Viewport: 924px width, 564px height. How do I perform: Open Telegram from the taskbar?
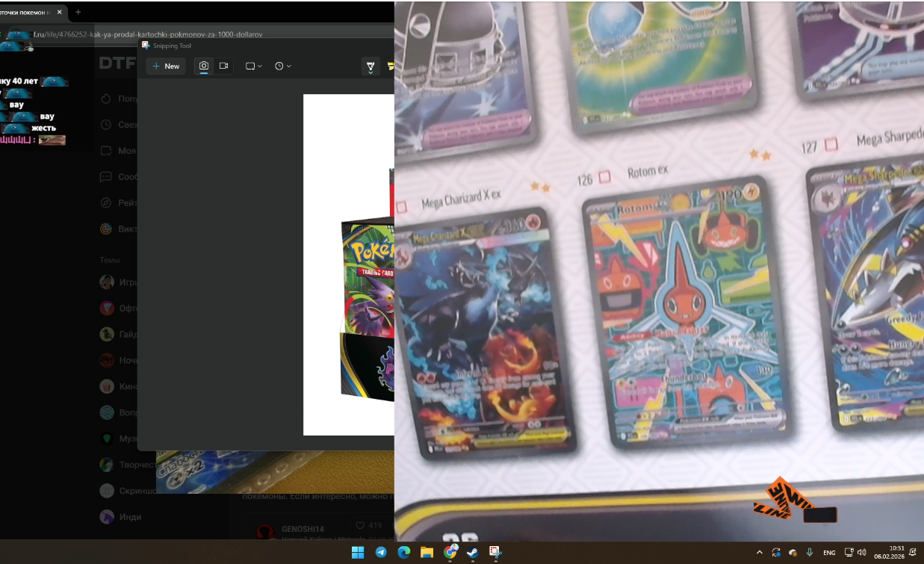tap(381, 552)
